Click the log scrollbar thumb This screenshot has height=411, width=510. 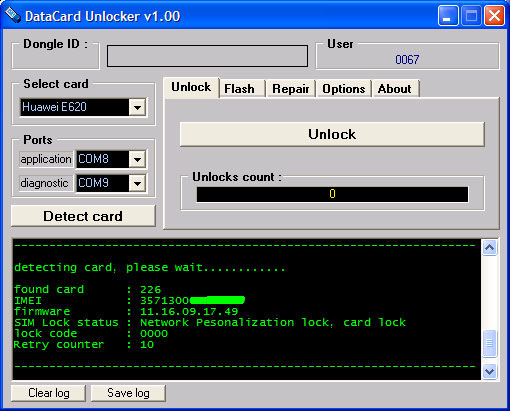pyautogui.click(x=489, y=343)
